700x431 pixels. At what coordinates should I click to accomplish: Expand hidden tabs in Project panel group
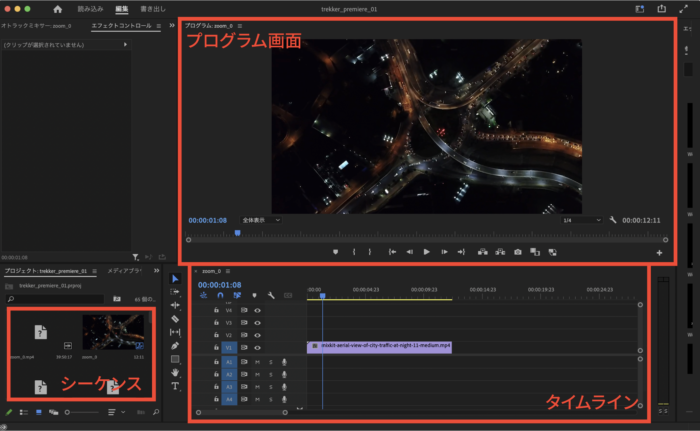[156, 271]
